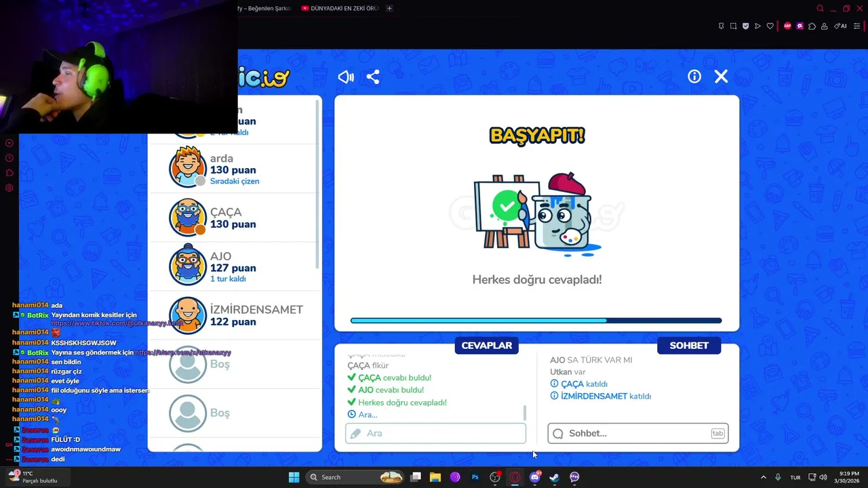The height and width of the screenshot is (488, 868).
Task: Open a new browser tab with plus
Action: click(389, 8)
